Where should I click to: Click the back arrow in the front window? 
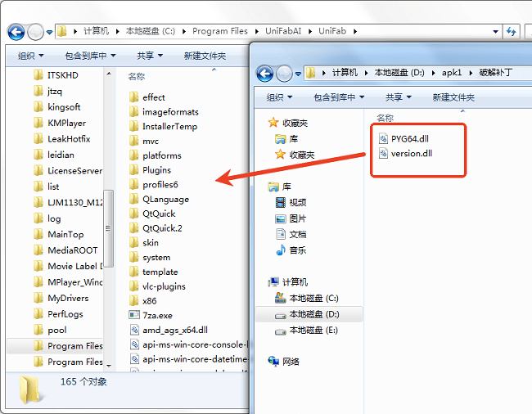click(x=265, y=74)
